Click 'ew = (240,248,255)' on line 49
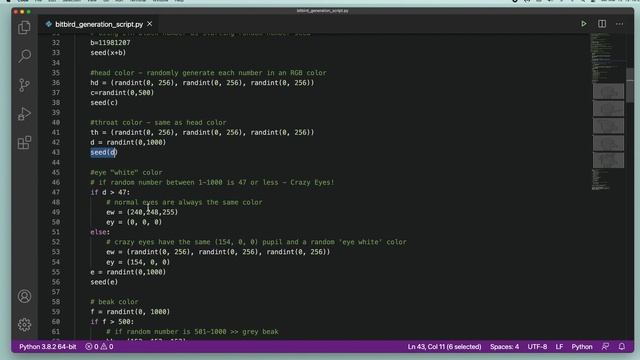 pyautogui.click(x=142, y=212)
